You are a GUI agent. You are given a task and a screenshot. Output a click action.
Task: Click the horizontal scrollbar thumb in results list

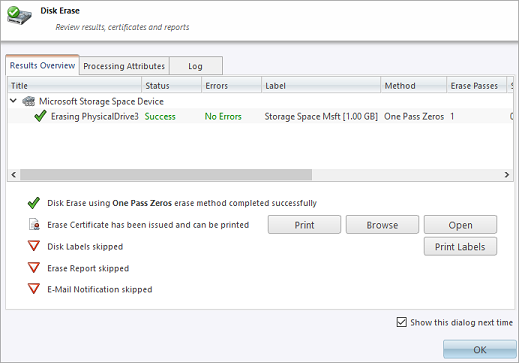click(x=166, y=175)
